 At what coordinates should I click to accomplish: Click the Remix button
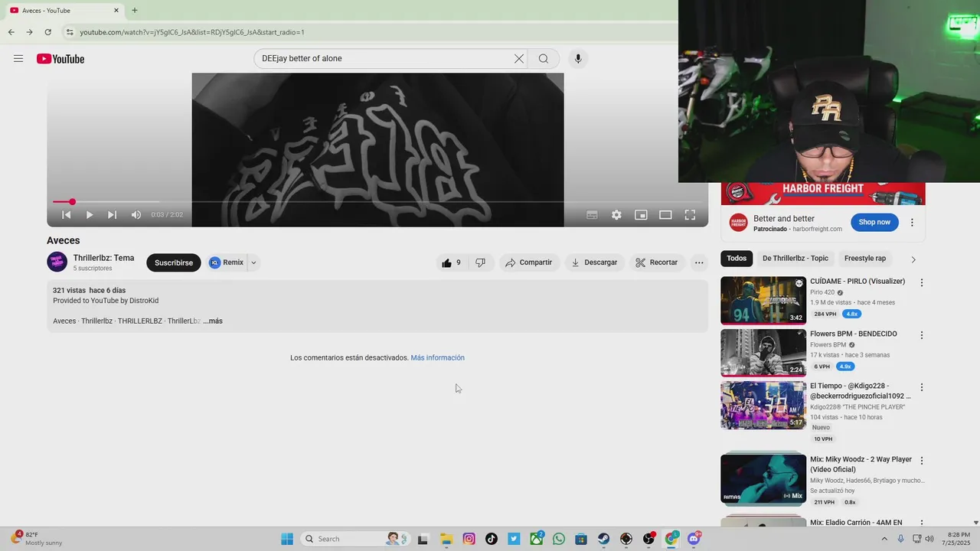(226, 262)
